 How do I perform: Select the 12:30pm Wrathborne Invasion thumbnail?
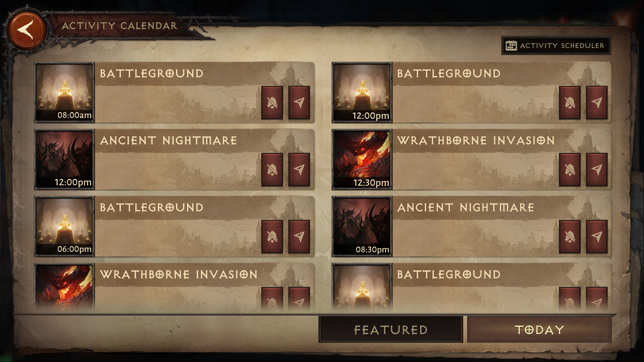click(362, 160)
